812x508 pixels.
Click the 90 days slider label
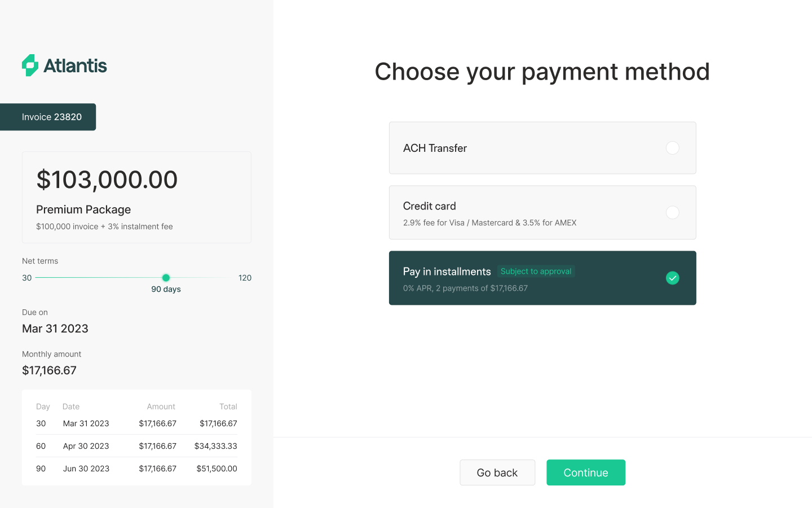point(166,288)
